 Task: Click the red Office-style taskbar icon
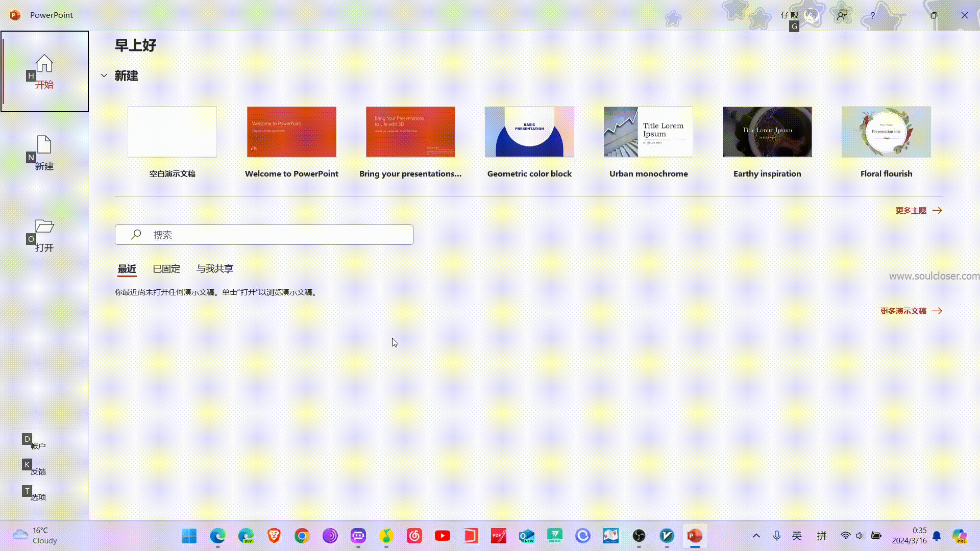pos(471,536)
